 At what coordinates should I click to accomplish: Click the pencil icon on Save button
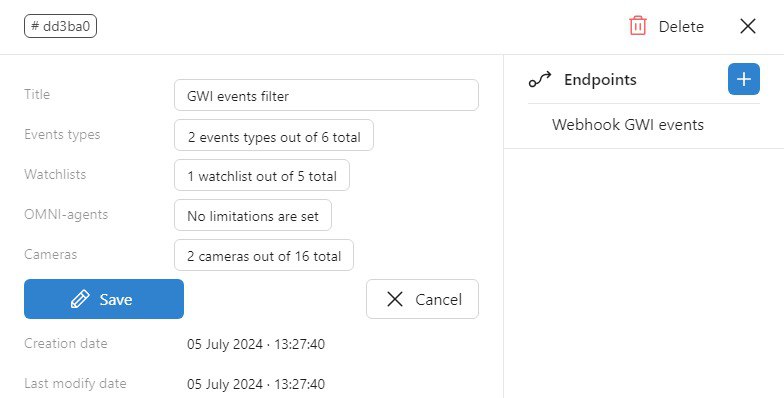pyautogui.click(x=80, y=299)
